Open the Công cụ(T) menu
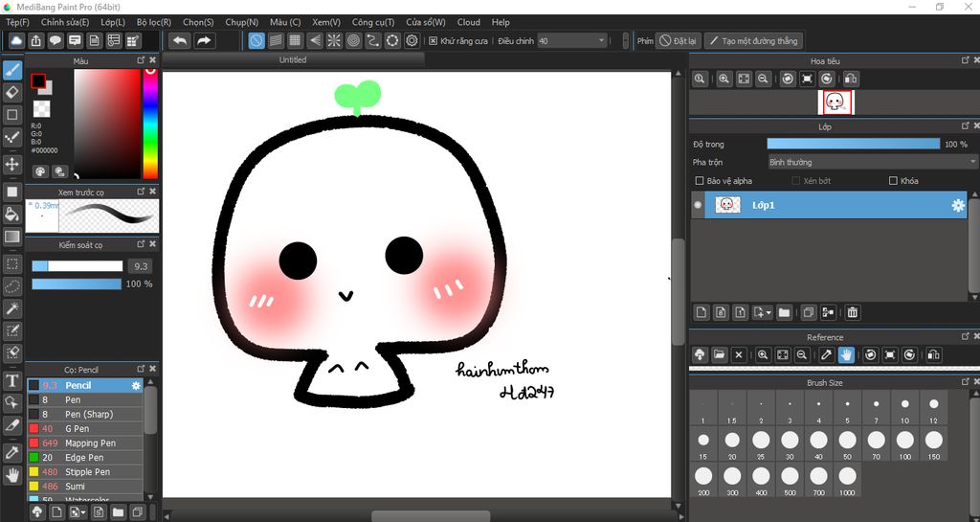The image size is (980, 522). pyautogui.click(x=372, y=22)
